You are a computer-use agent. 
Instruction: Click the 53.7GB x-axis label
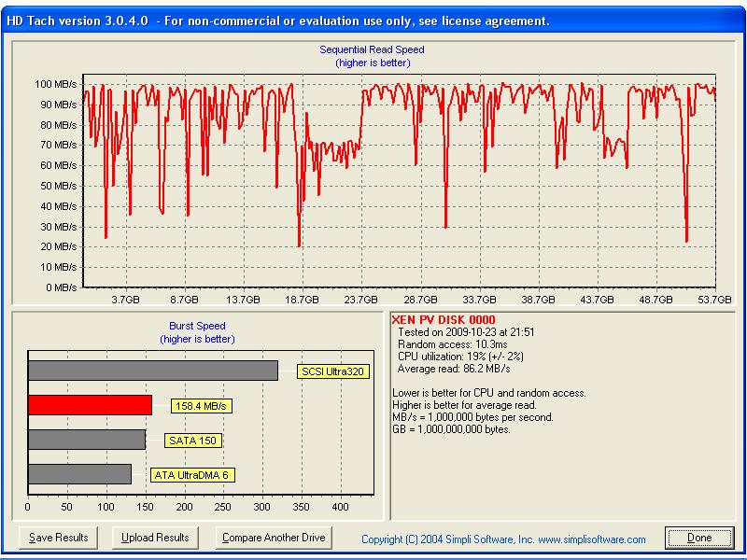pos(714,301)
